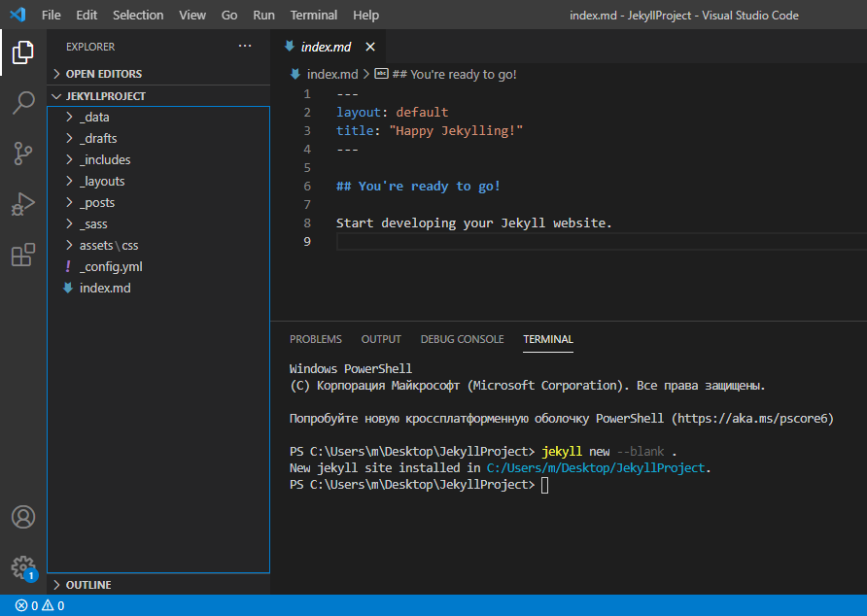Open the Search view in activity bar

coord(23,103)
